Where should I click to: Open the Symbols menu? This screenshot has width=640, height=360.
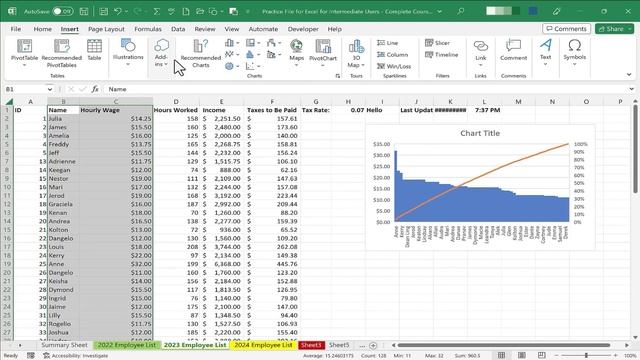(x=574, y=52)
